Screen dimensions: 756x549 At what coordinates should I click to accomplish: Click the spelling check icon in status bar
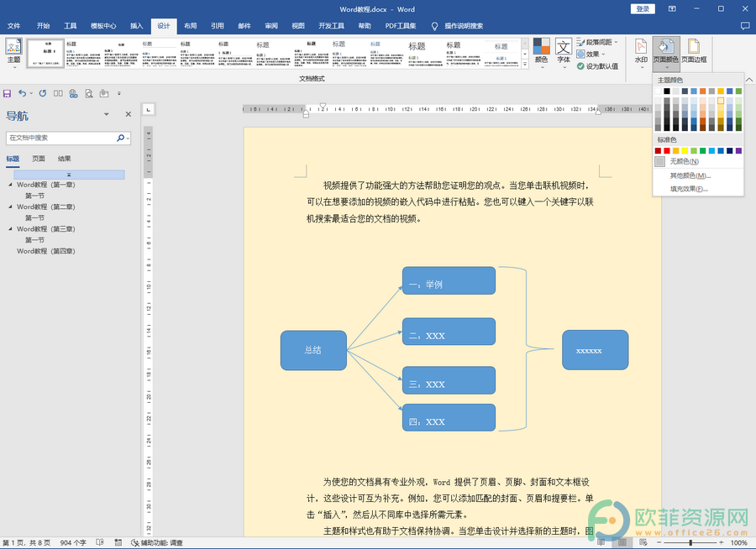(100, 543)
